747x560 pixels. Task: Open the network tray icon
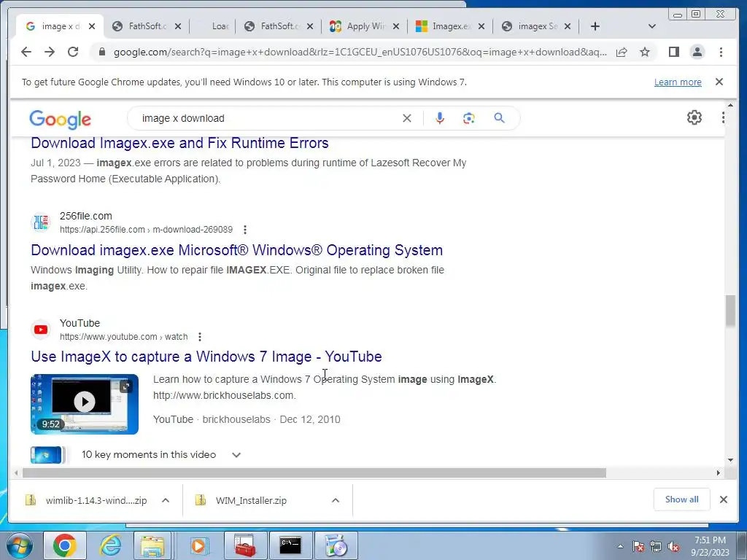[x=656, y=546]
